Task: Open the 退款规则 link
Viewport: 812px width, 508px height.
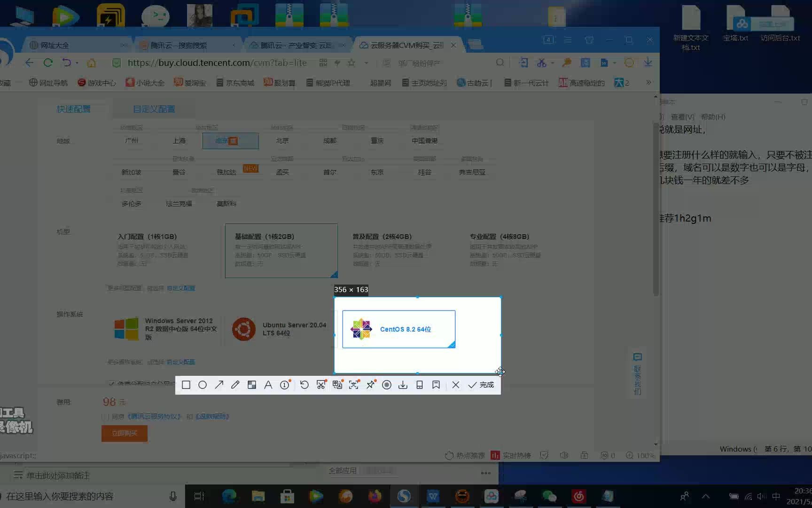Action: pyautogui.click(x=212, y=417)
